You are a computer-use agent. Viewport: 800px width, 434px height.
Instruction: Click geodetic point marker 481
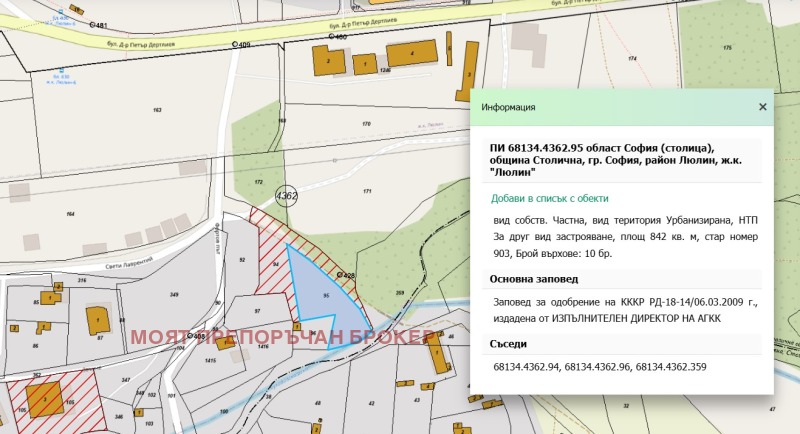93,24
